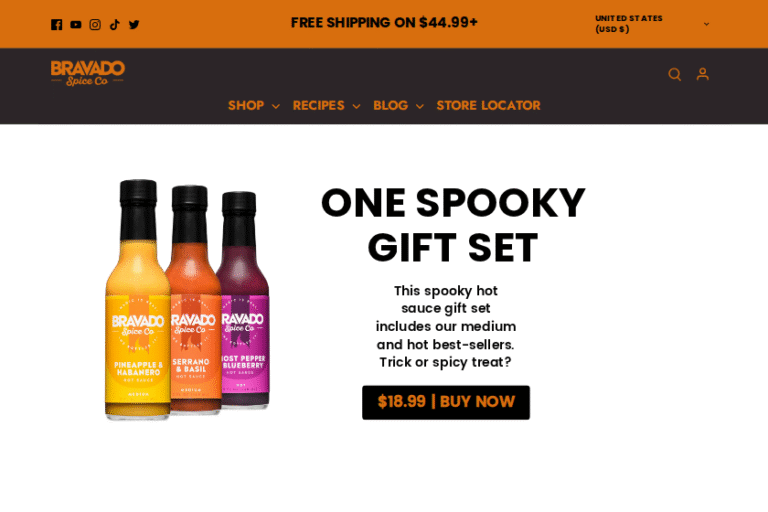
Task: Follow the Free Shipping announcement banner
Action: pyautogui.click(x=384, y=23)
